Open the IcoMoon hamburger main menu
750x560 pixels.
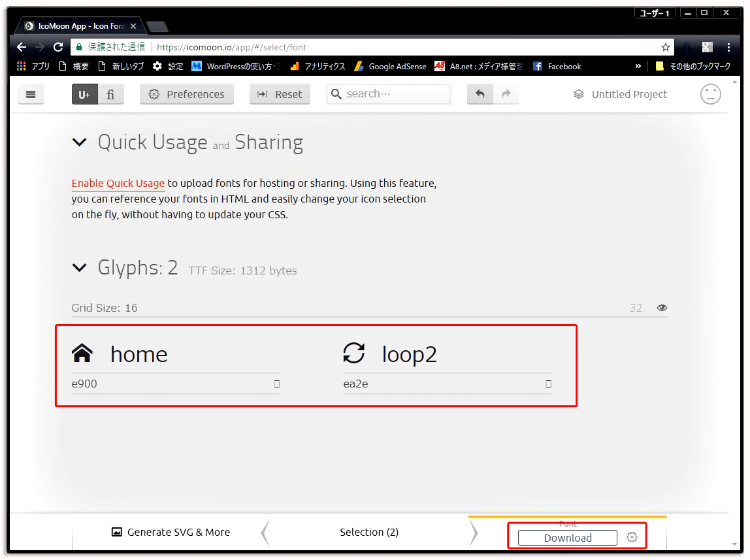tap(30, 94)
